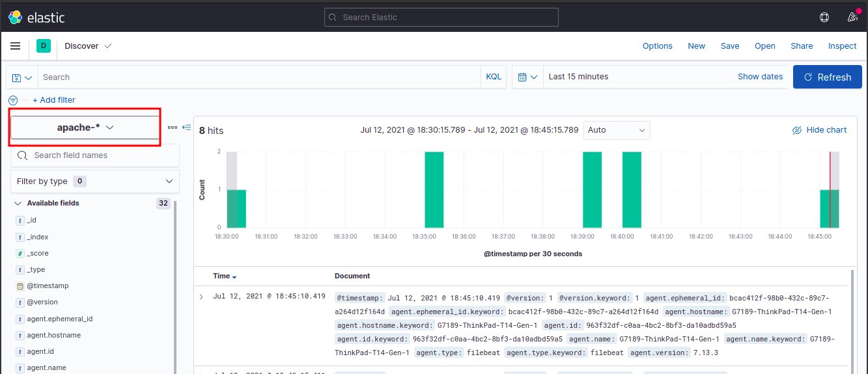Click the Elastic logo icon

[x=15, y=17]
